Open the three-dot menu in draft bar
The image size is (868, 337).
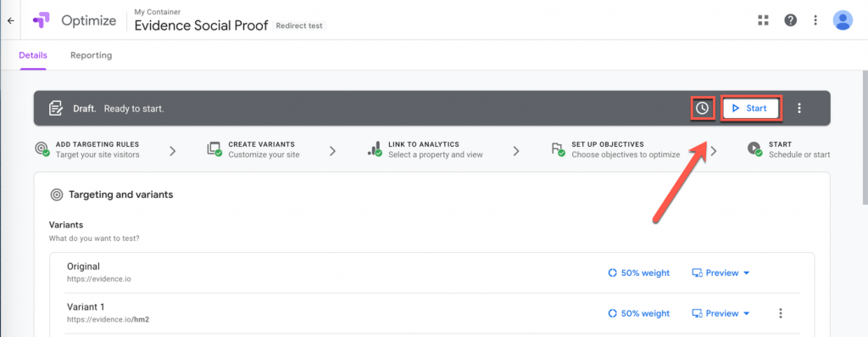pyautogui.click(x=798, y=108)
